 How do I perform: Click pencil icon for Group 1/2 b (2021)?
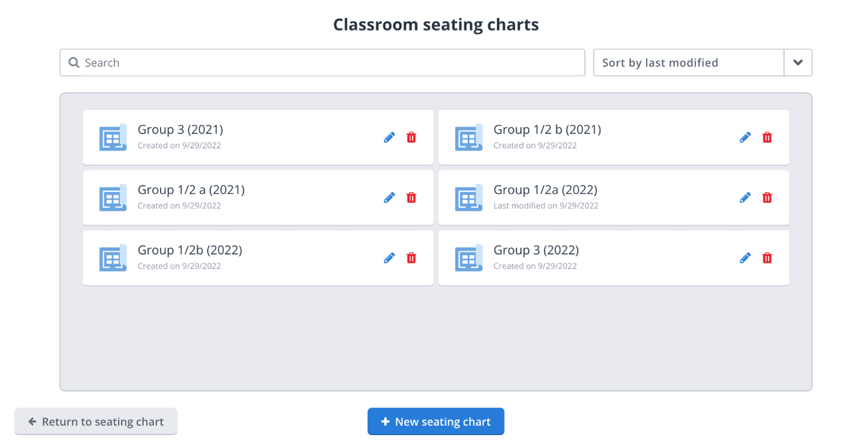click(745, 138)
